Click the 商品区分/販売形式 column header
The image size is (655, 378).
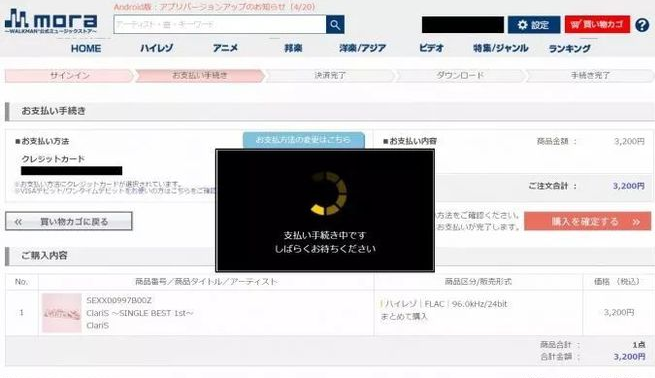click(x=478, y=282)
